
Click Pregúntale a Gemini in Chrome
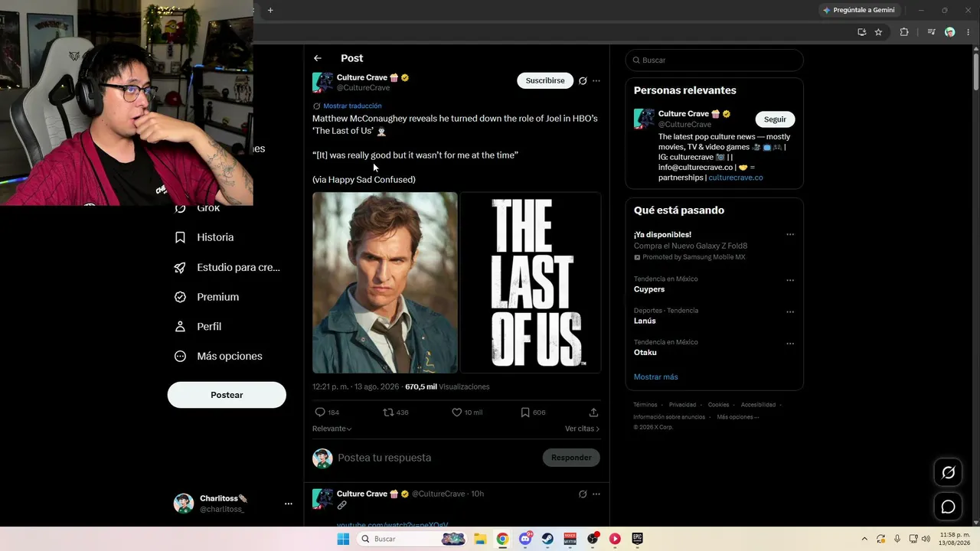(x=858, y=10)
